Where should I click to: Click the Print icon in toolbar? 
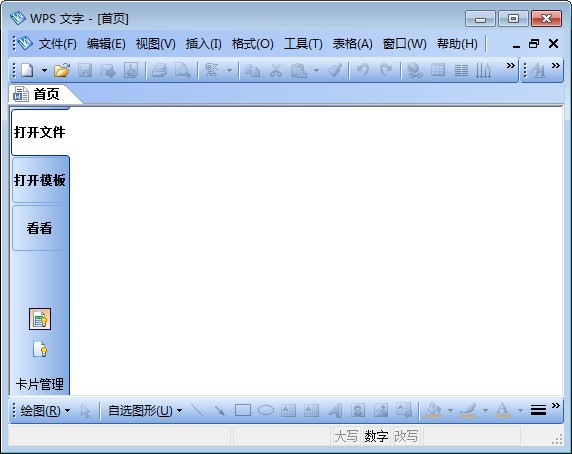(x=159, y=70)
